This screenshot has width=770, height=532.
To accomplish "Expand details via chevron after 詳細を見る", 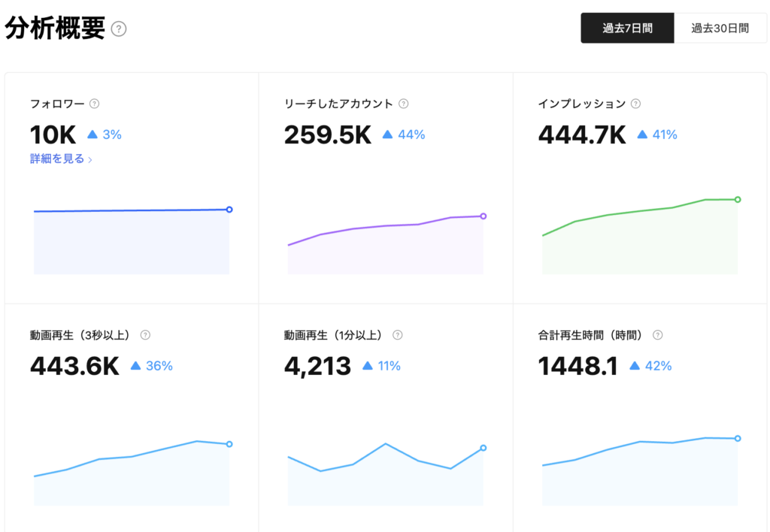I will click(90, 160).
